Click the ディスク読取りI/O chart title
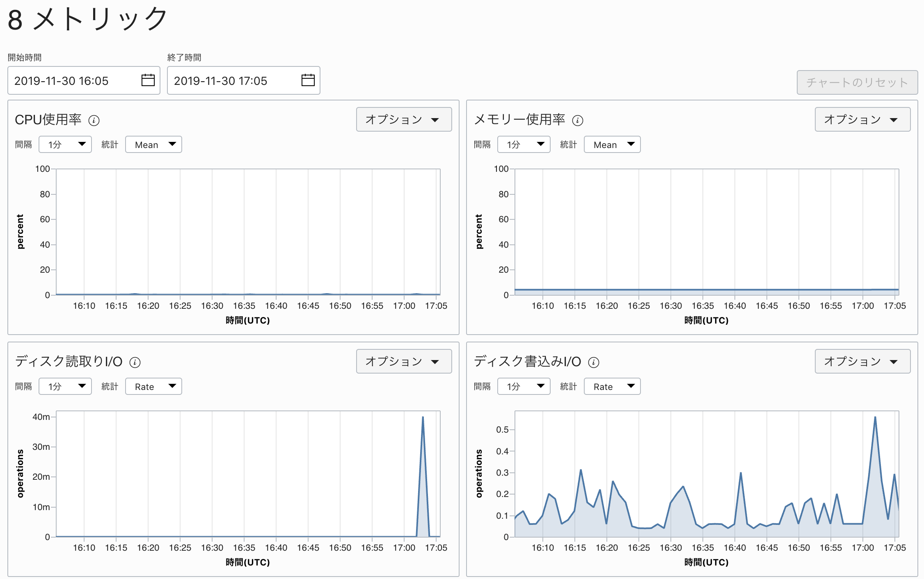Image resolution: width=924 pixels, height=579 pixels. point(69,362)
